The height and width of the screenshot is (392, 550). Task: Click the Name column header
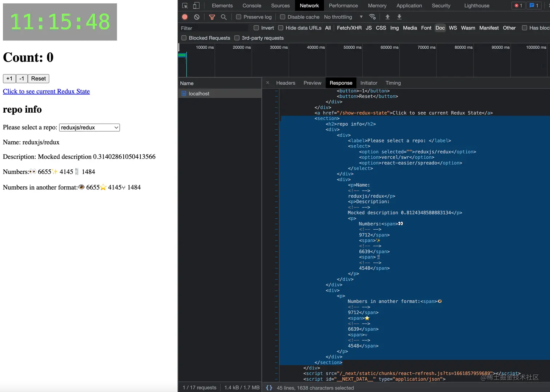220,83
